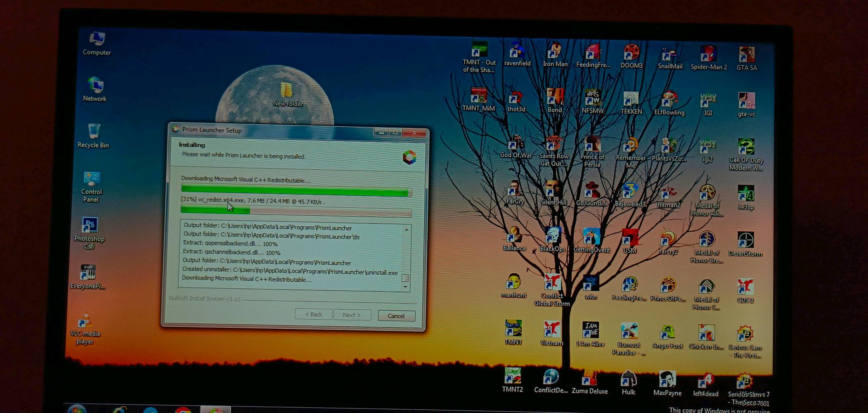The width and height of the screenshot is (868, 413).
Task: Click the vc_redist.x64.exe download status text
Action: coord(253,201)
